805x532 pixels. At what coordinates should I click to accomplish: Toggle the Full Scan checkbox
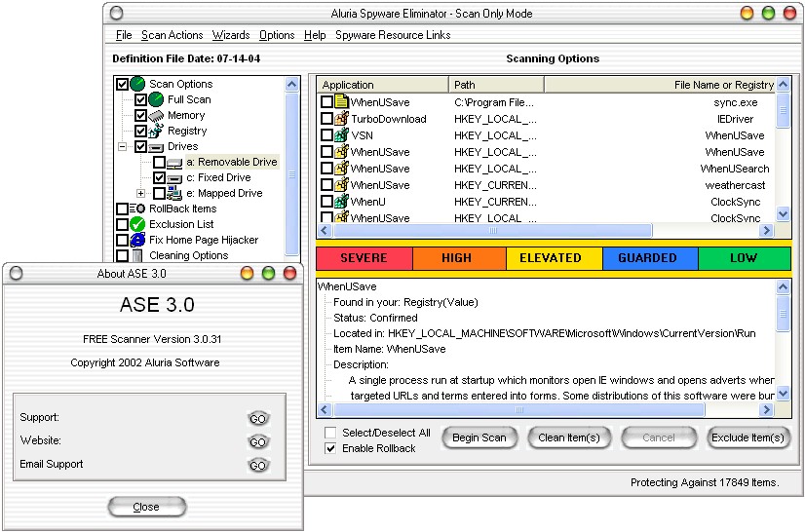pyautogui.click(x=140, y=99)
